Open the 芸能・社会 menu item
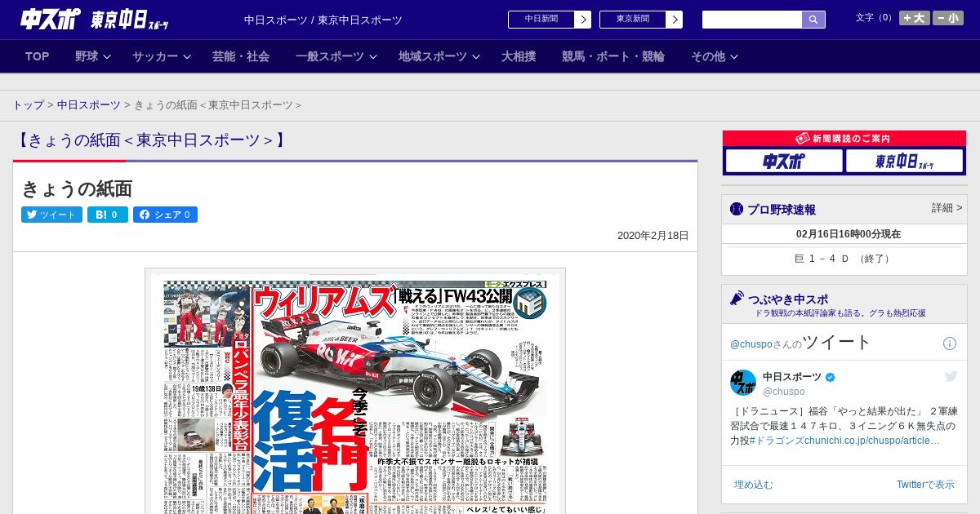Screen dimensions: 980x514 tap(241, 56)
